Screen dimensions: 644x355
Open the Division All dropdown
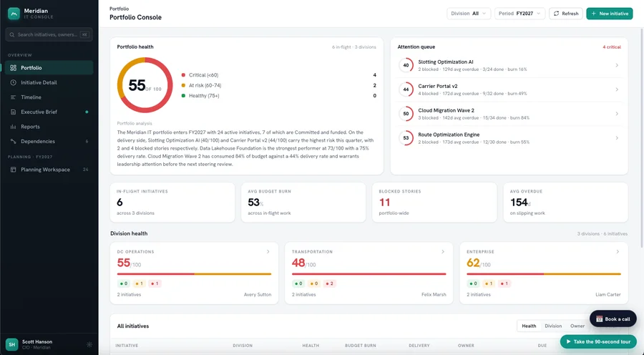[x=469, y=14]
